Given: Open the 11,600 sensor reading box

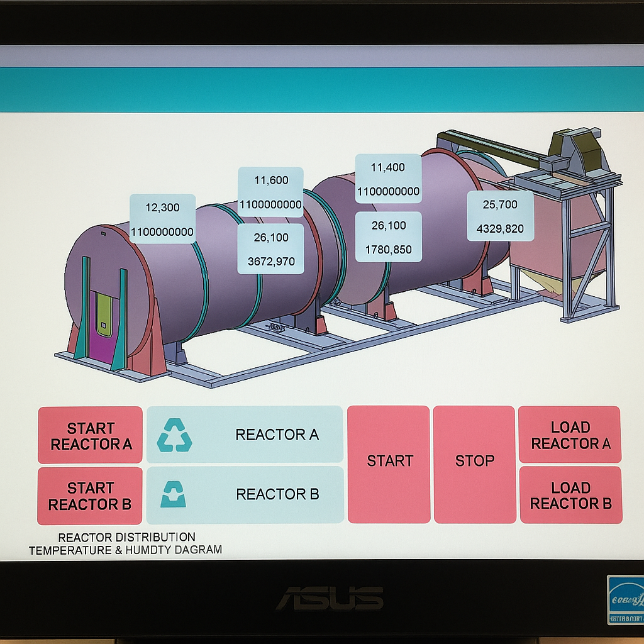Looking at the screenshot, I should [270, 192].
